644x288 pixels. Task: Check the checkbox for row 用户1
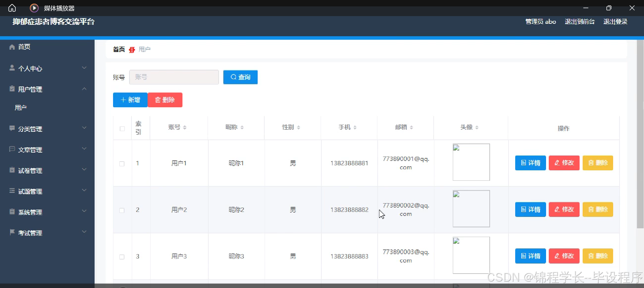click(122, 164)
